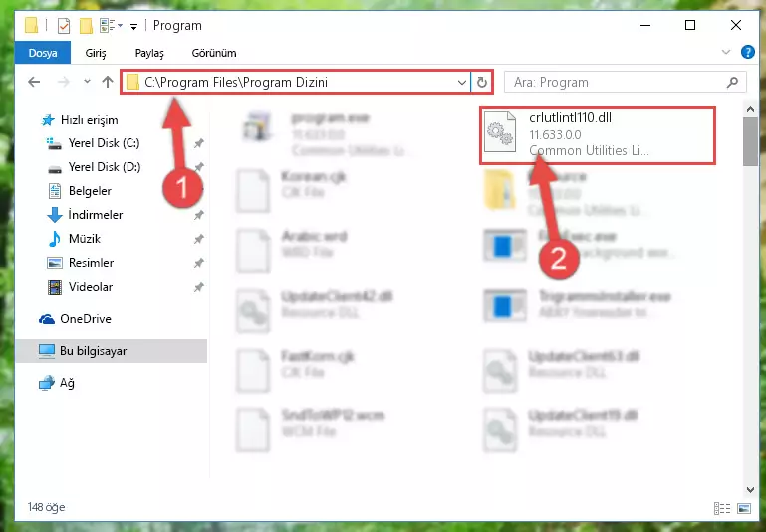Open İndirmeler folder in sidebar
The width and height of the screenshot is (766, 532).
pos(84,215)
